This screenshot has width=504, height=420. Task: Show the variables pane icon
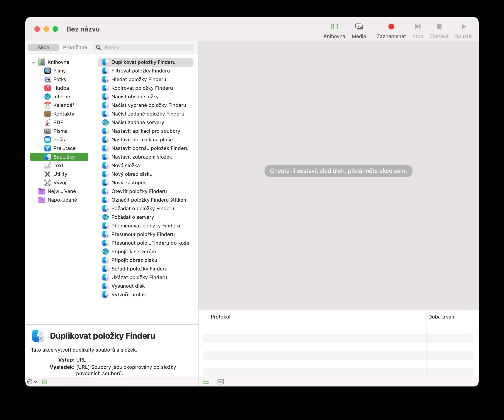220,382
